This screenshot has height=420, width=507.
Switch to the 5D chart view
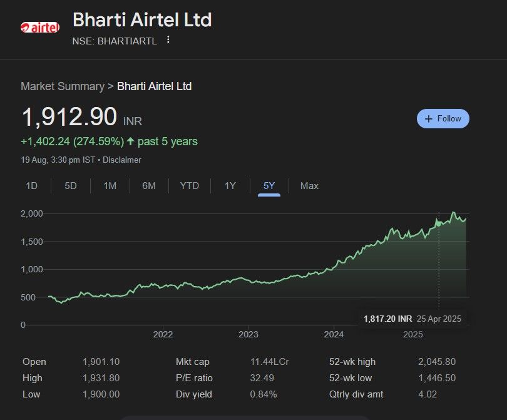[70, 186]
